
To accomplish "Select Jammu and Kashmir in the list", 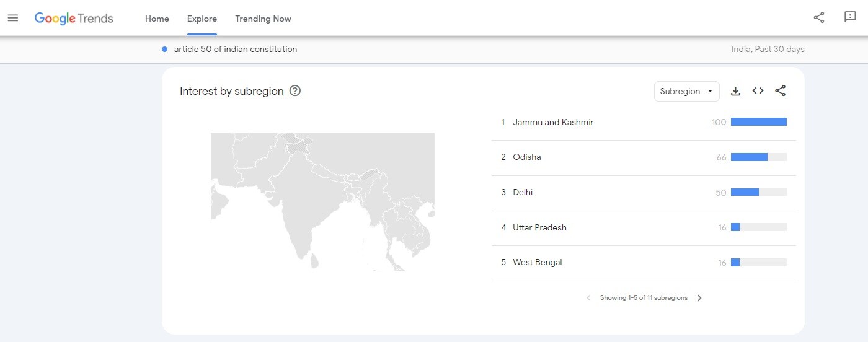I will point(553,123).
